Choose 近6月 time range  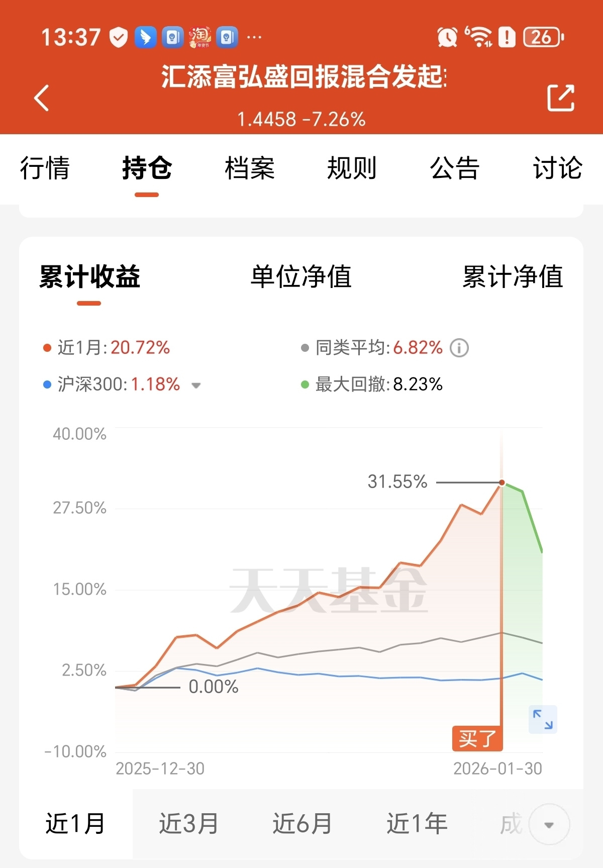(303, 824)
